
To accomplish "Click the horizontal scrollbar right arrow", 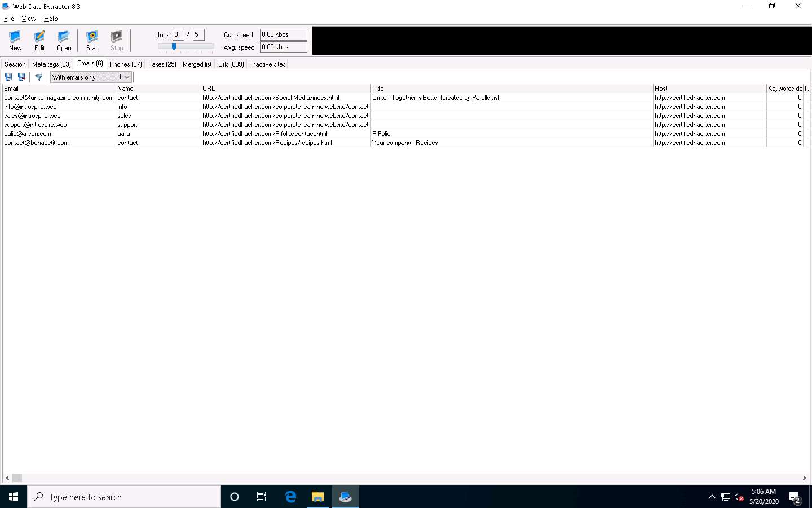I will [805, 478].
